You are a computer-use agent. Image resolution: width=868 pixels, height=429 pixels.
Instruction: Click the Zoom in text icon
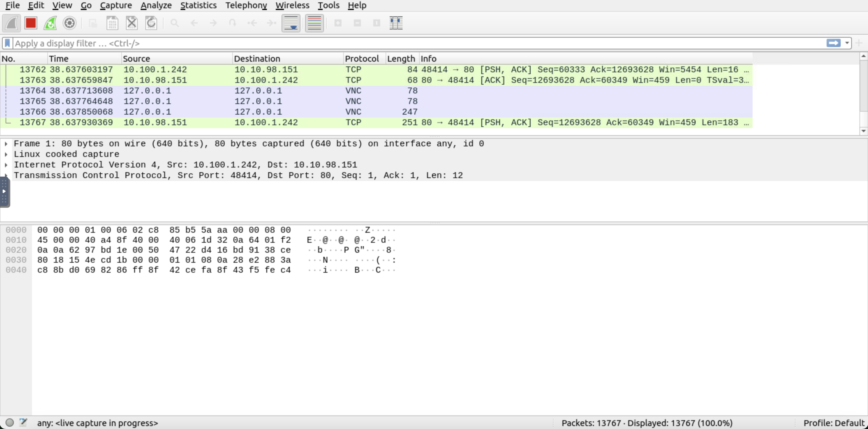(338, 23)
